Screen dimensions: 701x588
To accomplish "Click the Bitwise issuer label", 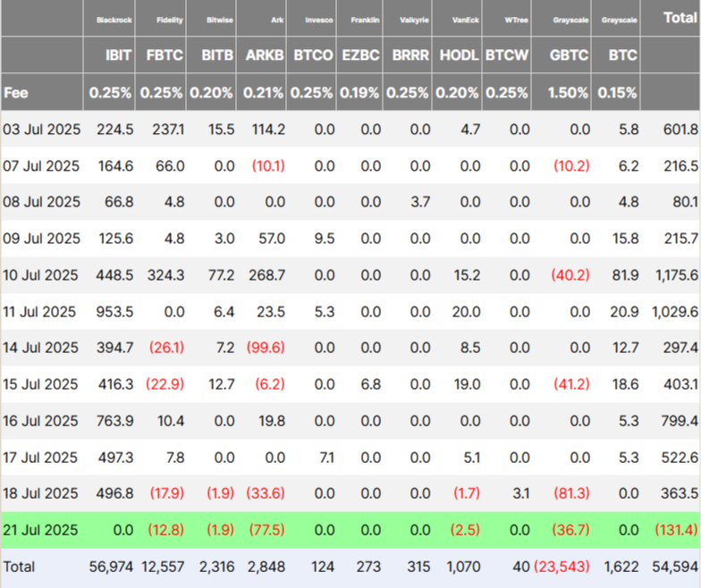I will pyautogui.click(x=220, y=20).
